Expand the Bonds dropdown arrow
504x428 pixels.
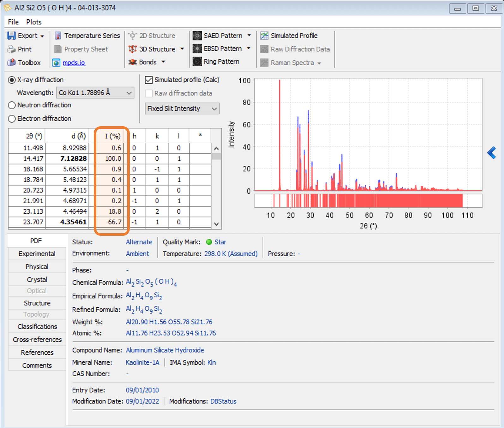pos(163,62)
